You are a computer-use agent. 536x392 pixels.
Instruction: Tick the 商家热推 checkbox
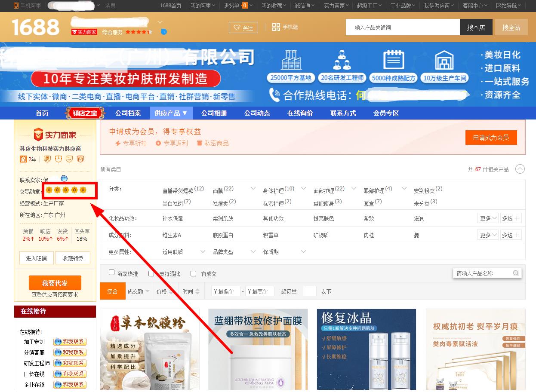[112, 273]
